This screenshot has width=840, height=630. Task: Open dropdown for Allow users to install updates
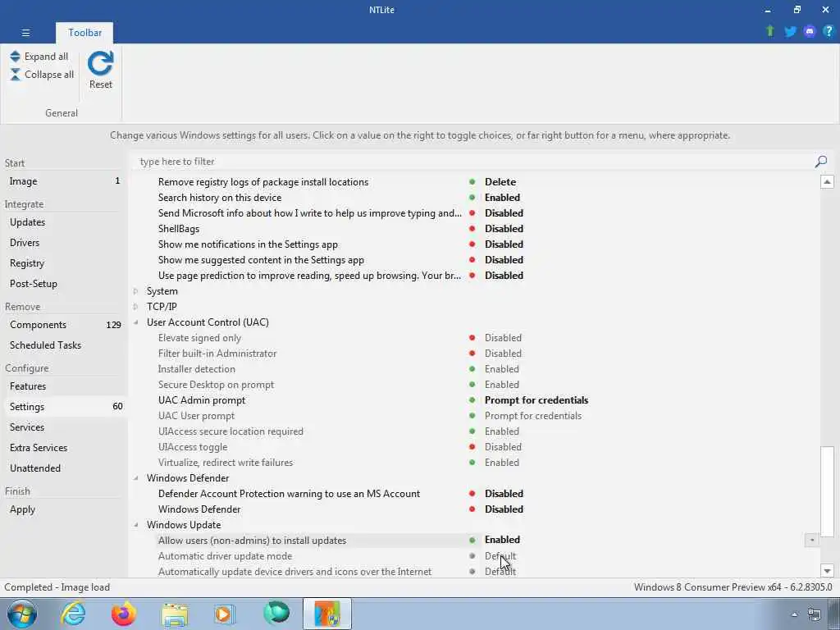pyautogui.click(x=811, y=540)
